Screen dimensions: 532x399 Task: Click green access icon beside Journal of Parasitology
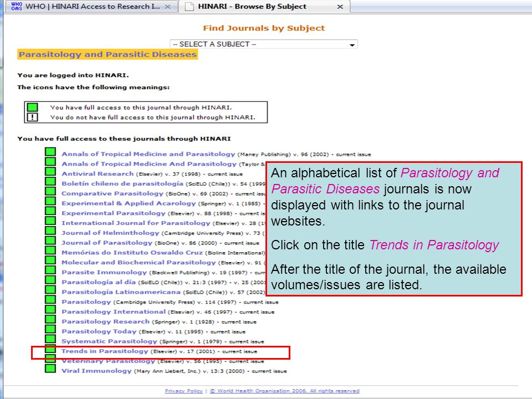pyautogui.click(x=50, y=240)
